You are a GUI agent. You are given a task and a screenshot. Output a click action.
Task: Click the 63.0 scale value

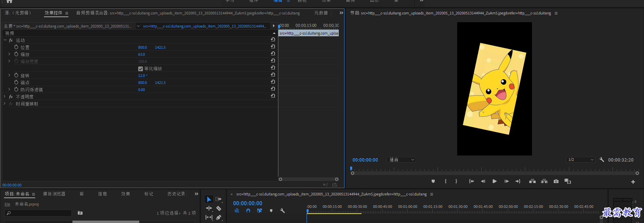[x=142, y=54]
